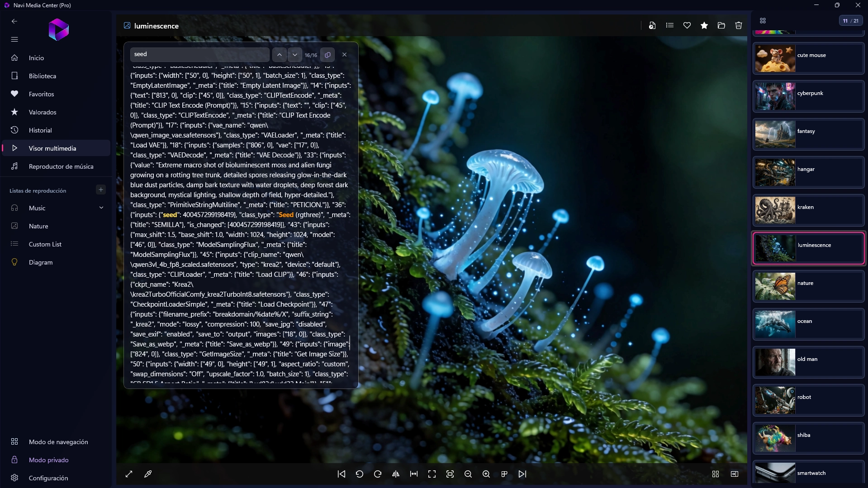Image resolution: width=868 pixels, height=488 pixels.
Task: Open the Nature playlist
Action: (56, 226)
